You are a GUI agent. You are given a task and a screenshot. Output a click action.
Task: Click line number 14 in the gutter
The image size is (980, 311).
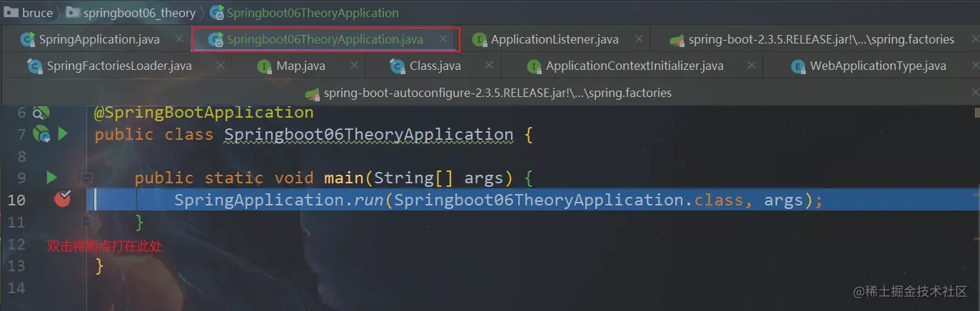[x=16, y=287]
